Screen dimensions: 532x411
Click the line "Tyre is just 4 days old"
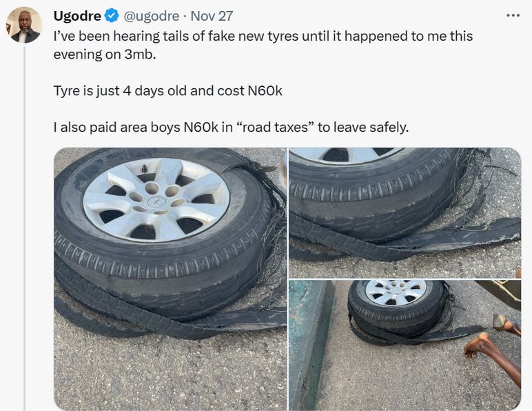[168, 91]
